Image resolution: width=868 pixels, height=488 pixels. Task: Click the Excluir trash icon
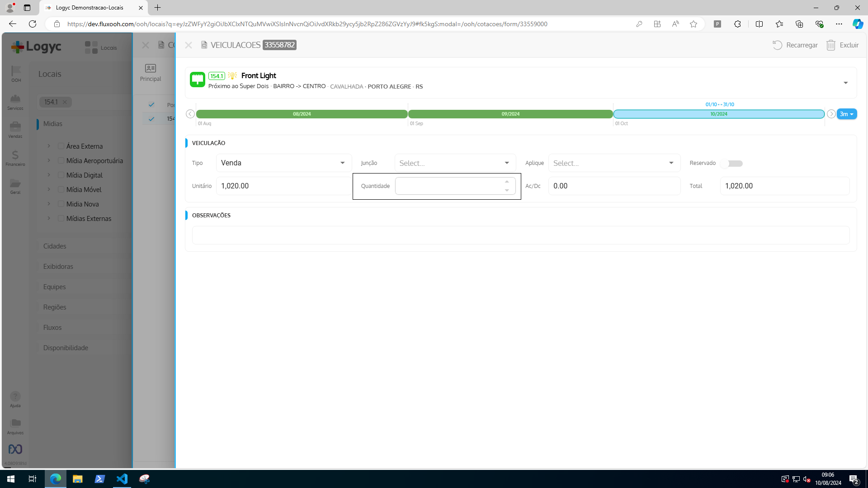[830, 45]
